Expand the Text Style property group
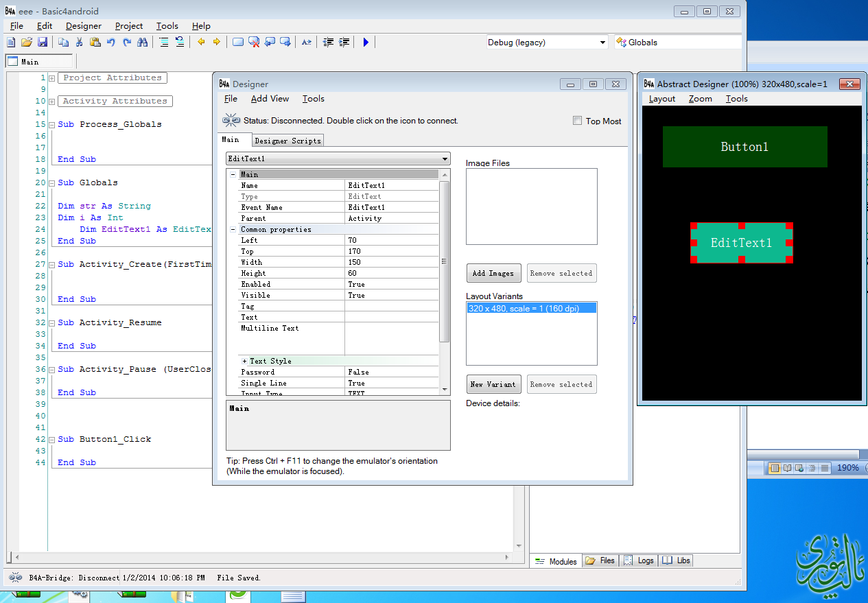868x603 pixels. pyautogui.click(x=244, y=361)
